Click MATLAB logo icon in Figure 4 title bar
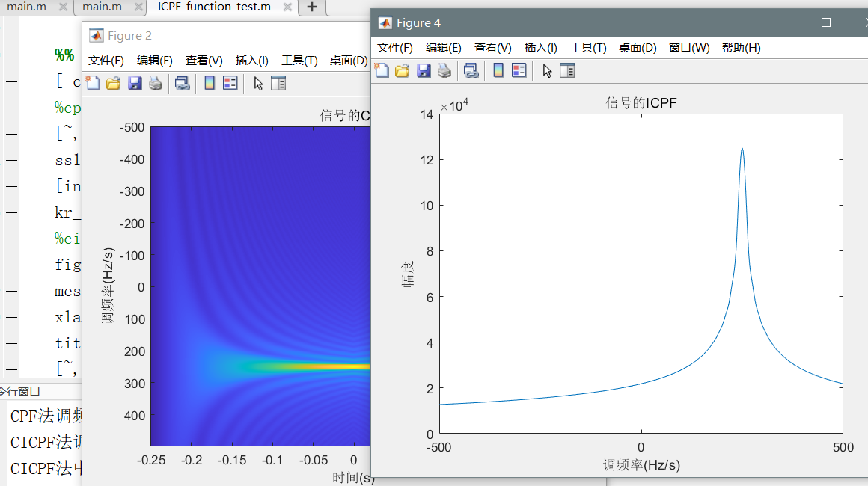Screen dimensions: 868x486 coord(385,22)
